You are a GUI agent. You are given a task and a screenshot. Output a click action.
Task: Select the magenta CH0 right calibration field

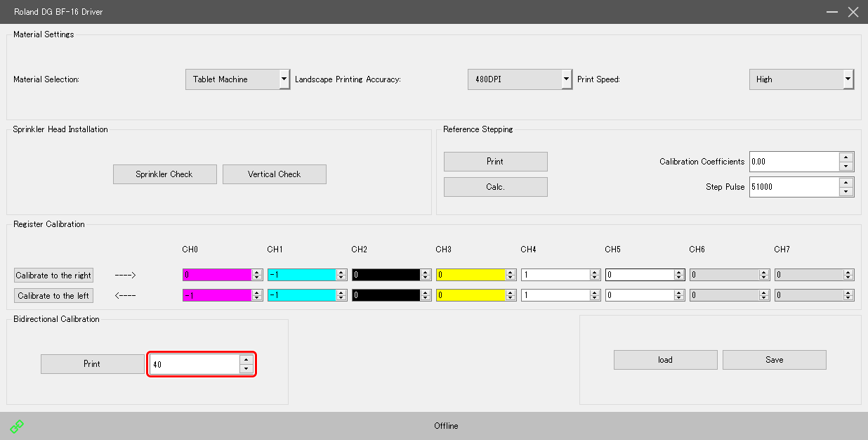(216, 276)
